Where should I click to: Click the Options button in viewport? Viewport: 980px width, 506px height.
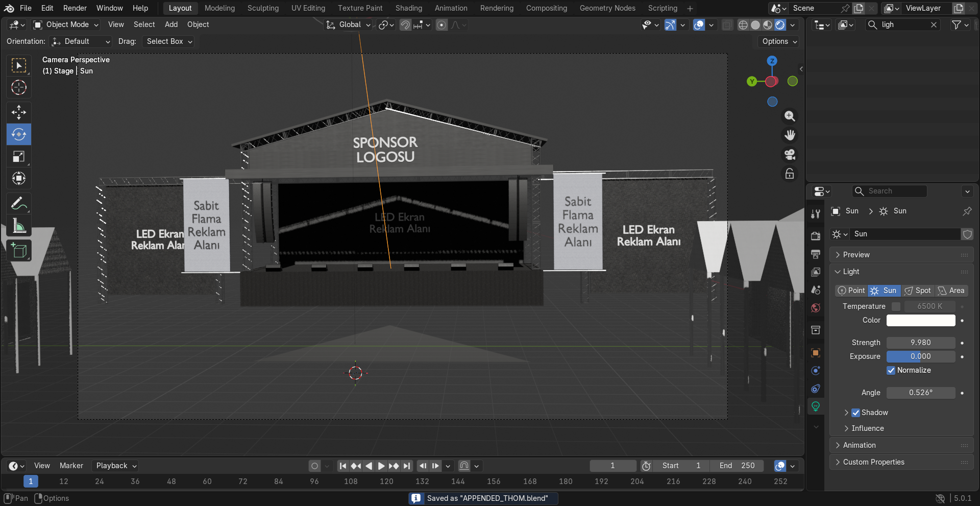[779, 41]
